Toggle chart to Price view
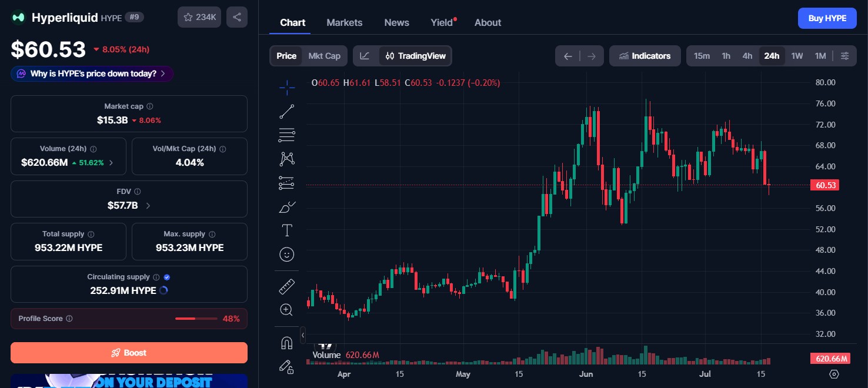 (286, 56)
